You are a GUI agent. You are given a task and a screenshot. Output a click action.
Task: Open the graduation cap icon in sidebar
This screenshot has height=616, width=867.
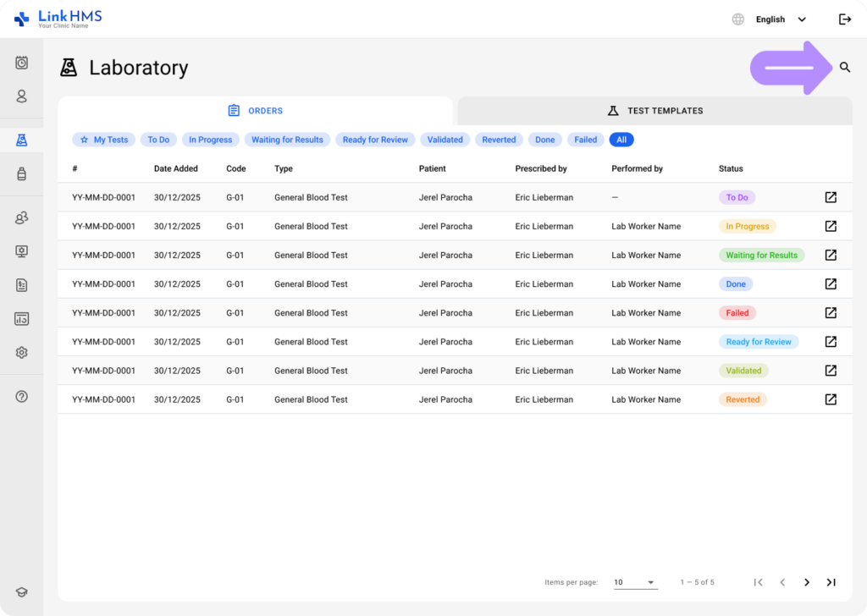point(22,592)
